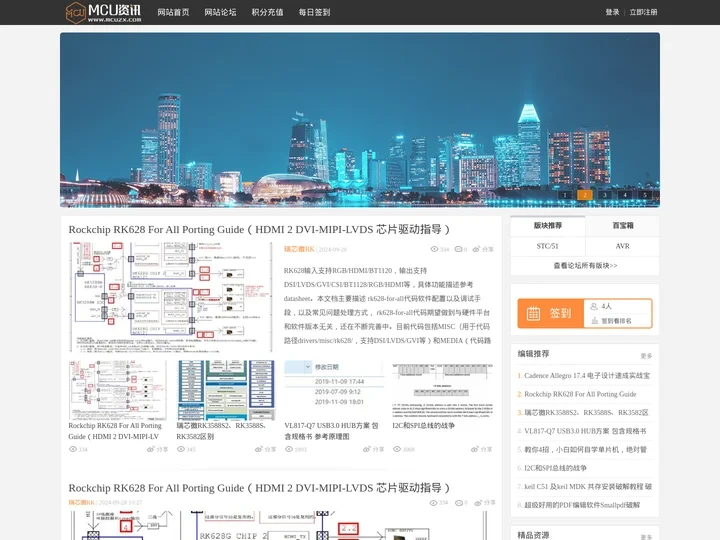Select banner slide 3 indicator
This screenshot has width=720, height=540.
pos(605,195)
